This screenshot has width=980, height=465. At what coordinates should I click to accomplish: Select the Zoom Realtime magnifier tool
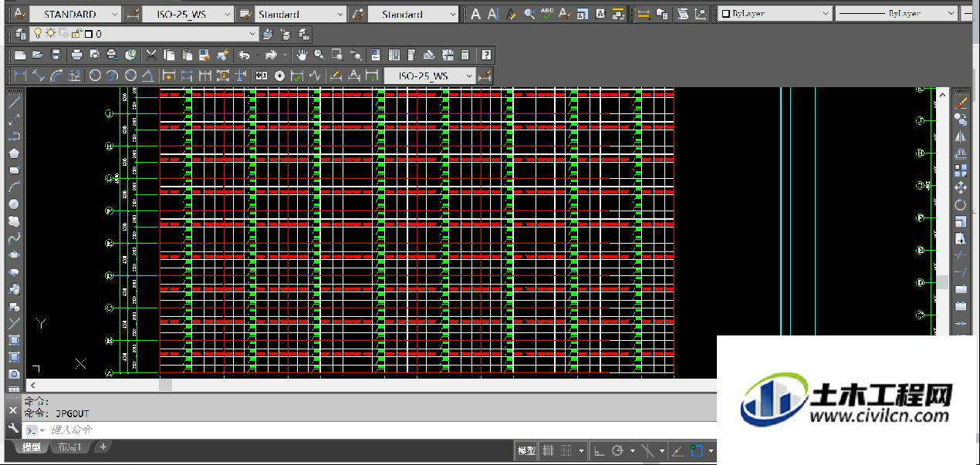tap(319, 55)
